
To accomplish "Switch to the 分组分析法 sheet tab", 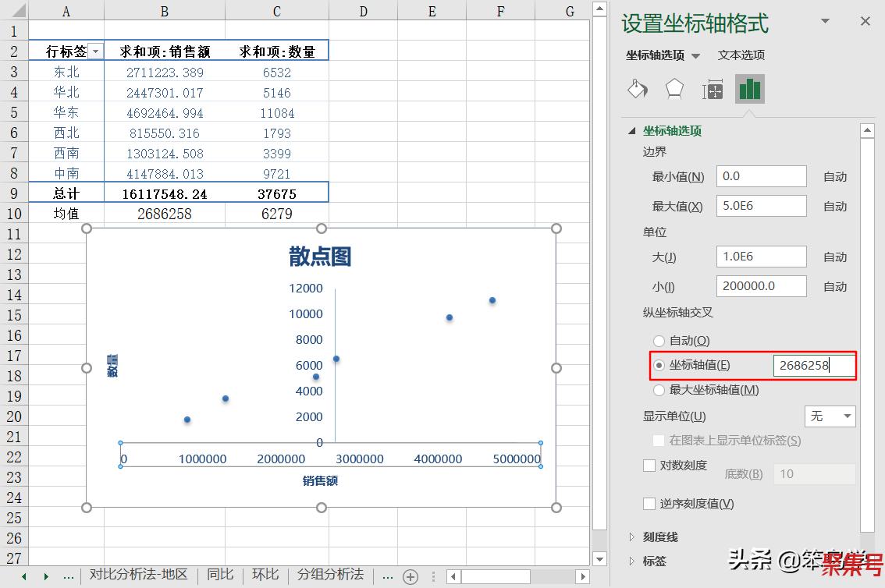I will (x=330, y=575).
